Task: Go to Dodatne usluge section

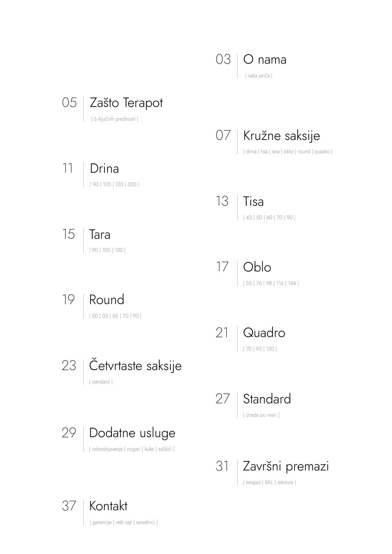Action: pyautogui.click(x=132, y=433)
